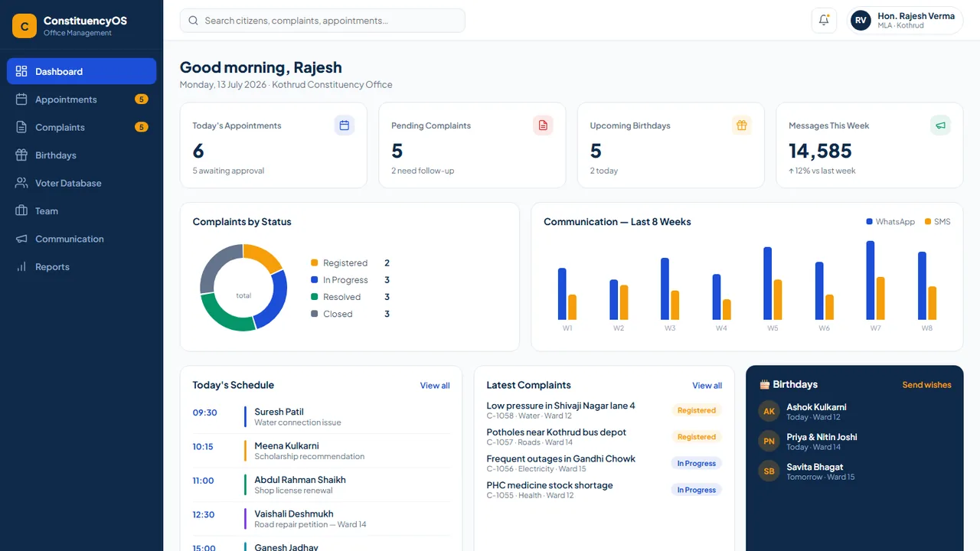This screenshot has width=980, height=551.
Task: Open complaint Potholes near Kothrud bus depot
Action: pos(604,437)
